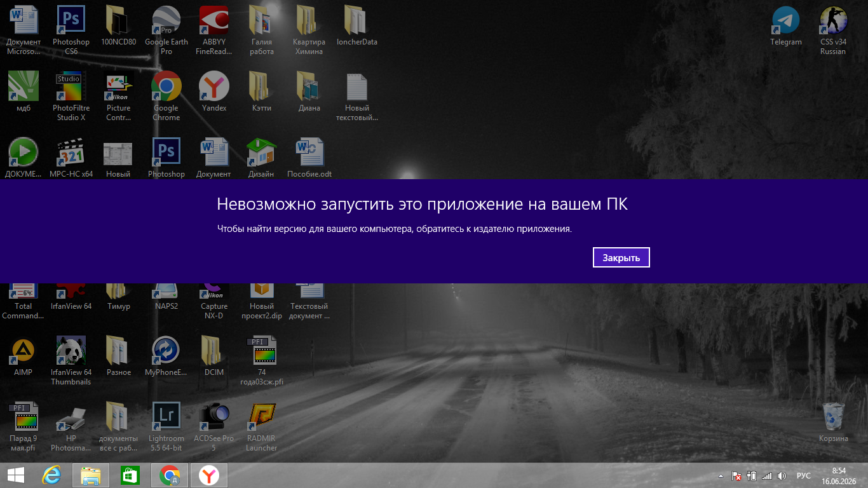Select the Разное folder
The width and height of the screenshot is (868, 488).
[x=119, y=355]
